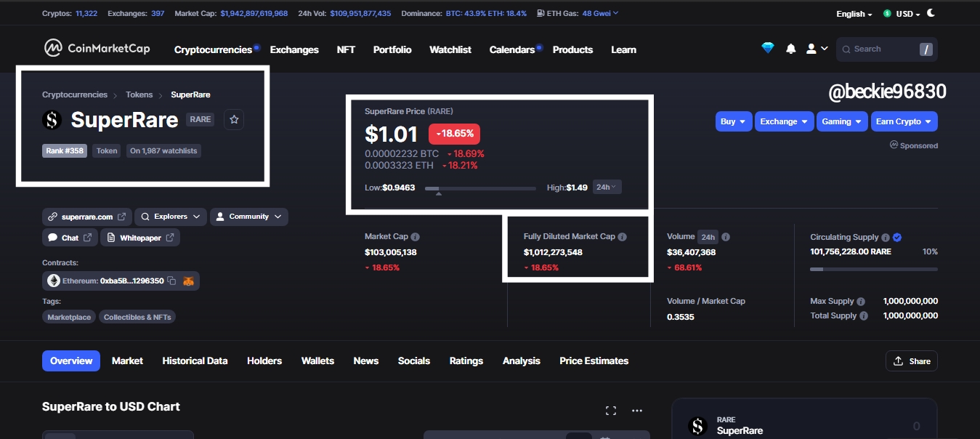Image resolution: width=980 pixels, height=439 pixels.
Task: Switch to the Socials tab
Action: [x=414, y=361]
